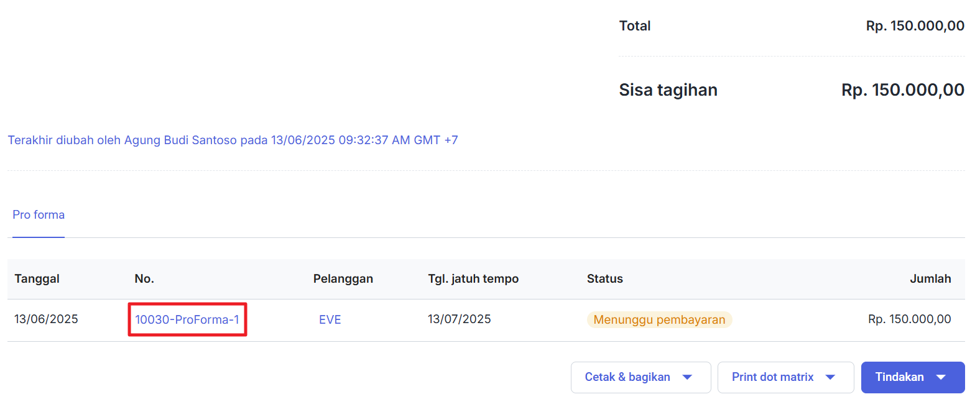This screenshot has width=980, height=407.
Task: Click the Pelanggan column header
Action: tap(343, 279)
